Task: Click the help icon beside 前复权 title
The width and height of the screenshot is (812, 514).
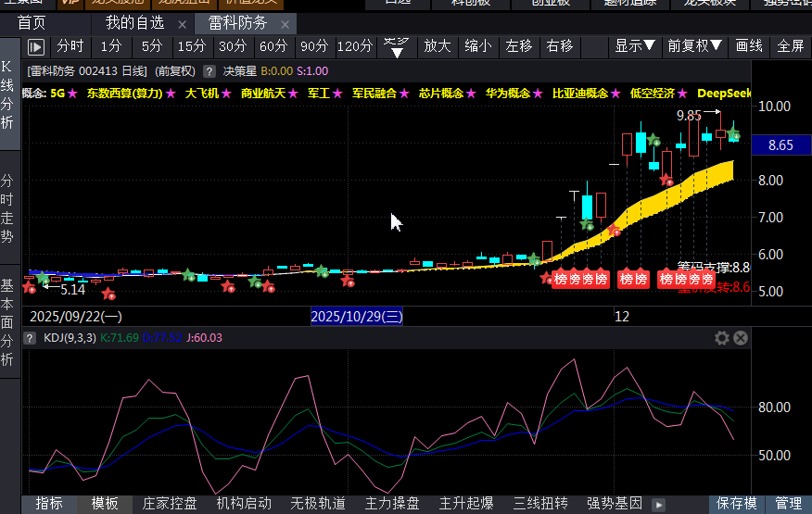Action: (x=209, y=71)
